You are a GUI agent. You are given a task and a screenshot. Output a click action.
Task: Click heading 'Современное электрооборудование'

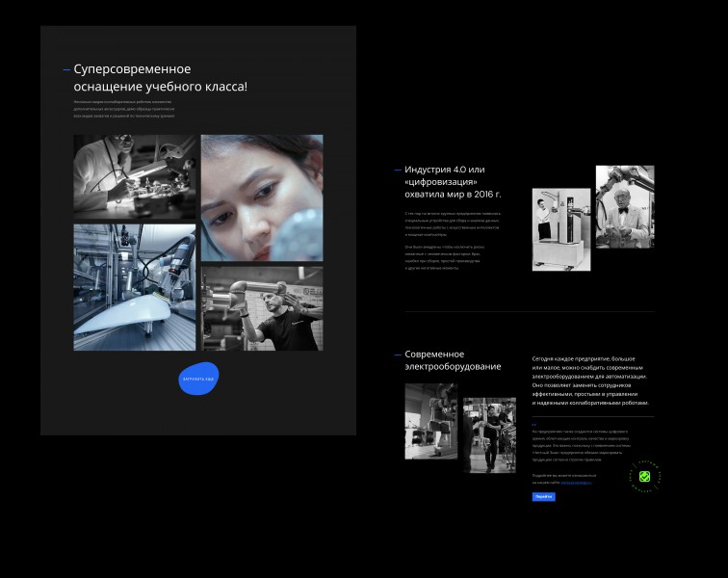click(x=453, y=360)
